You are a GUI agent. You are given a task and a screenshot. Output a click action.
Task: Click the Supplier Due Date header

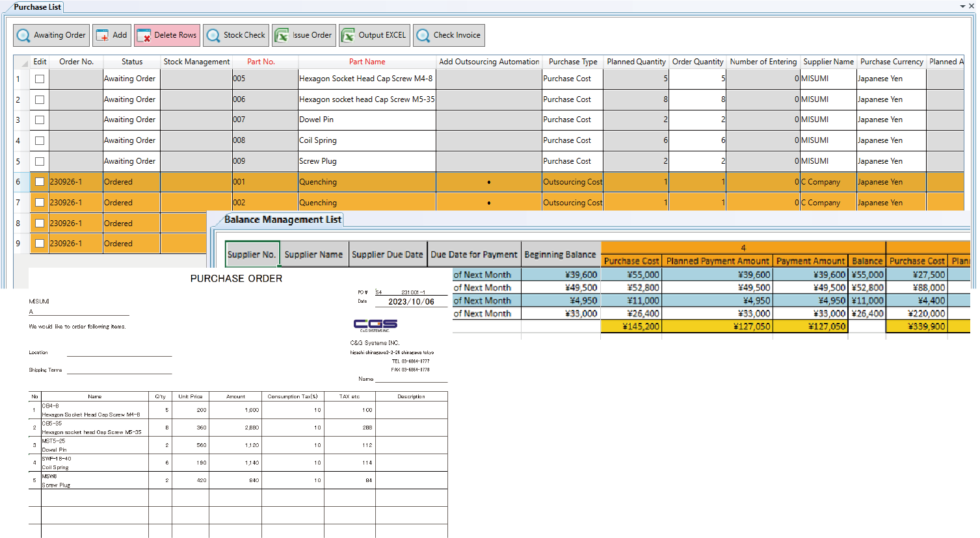pos(388,255)
